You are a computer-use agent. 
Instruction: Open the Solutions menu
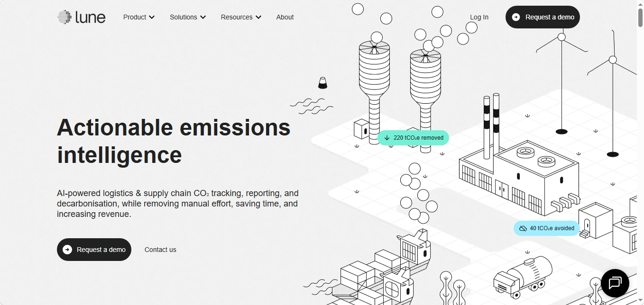point(188,17)
